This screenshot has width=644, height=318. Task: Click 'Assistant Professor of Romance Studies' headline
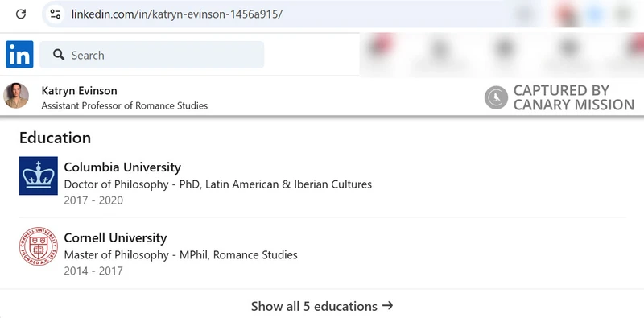125,105
